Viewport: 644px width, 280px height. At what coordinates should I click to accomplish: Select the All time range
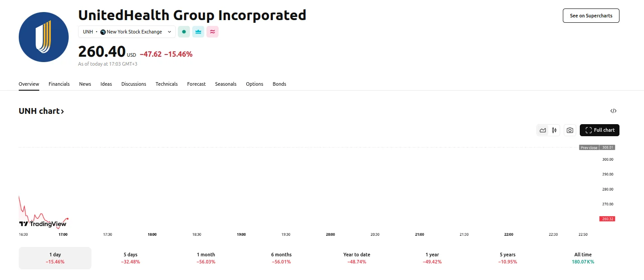tap(583, 258)
